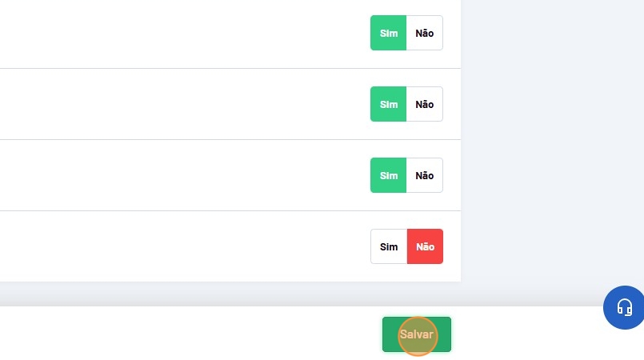Open the headset support chat widget
This screenshot has width=644, height=360.
coord(625,307)
